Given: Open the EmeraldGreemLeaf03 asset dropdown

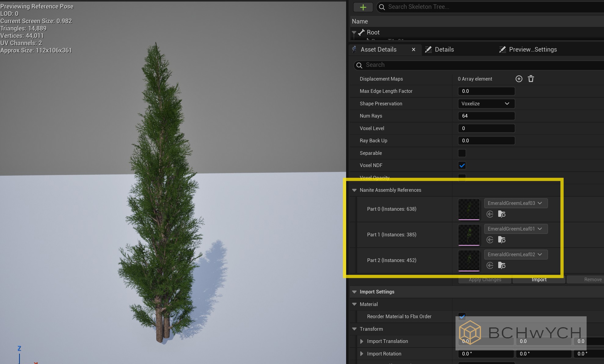Looking at the screenshot, I should coord(516,203).
